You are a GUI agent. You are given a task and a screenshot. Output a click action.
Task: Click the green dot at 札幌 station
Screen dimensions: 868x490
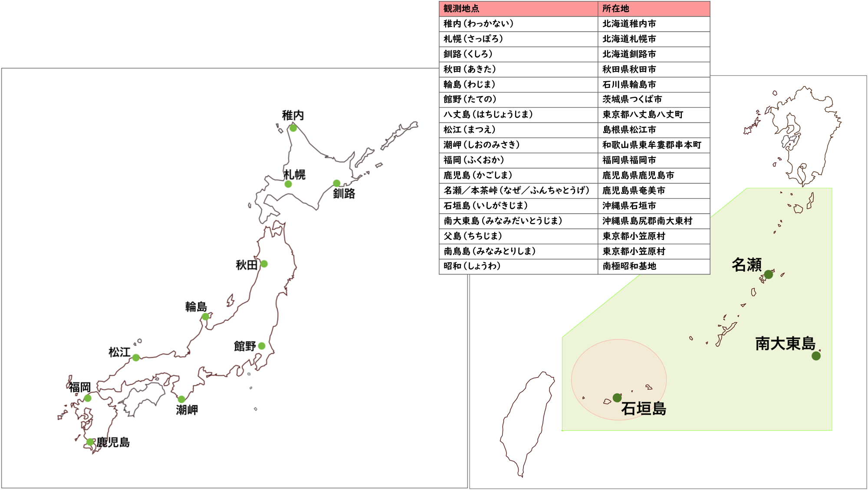288,184
